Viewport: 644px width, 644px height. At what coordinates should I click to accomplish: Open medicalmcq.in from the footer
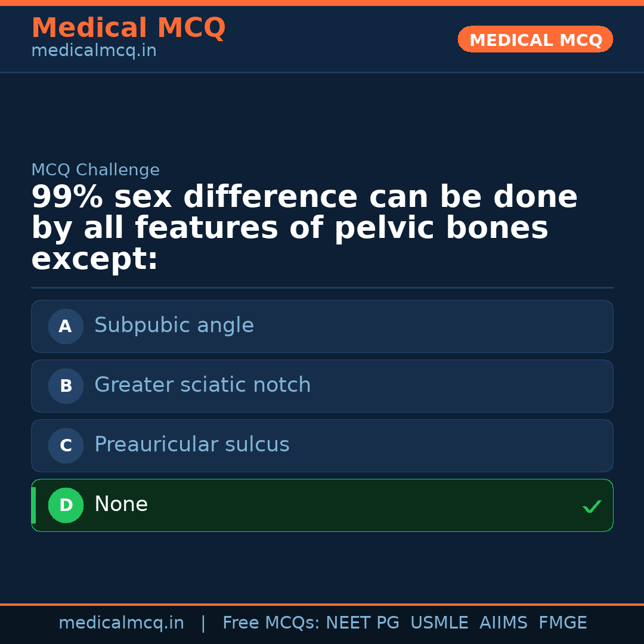tap(121, 623)
